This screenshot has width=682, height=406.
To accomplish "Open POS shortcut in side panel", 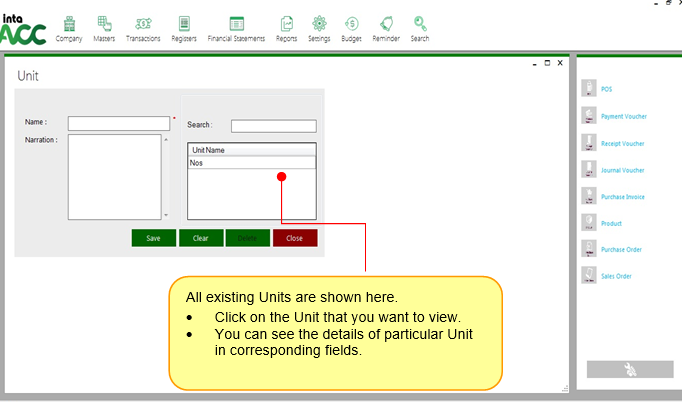I will tap(606, 90).
